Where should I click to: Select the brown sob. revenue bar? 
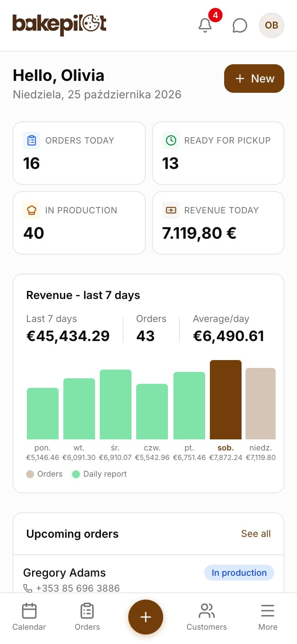pos(226,400)
